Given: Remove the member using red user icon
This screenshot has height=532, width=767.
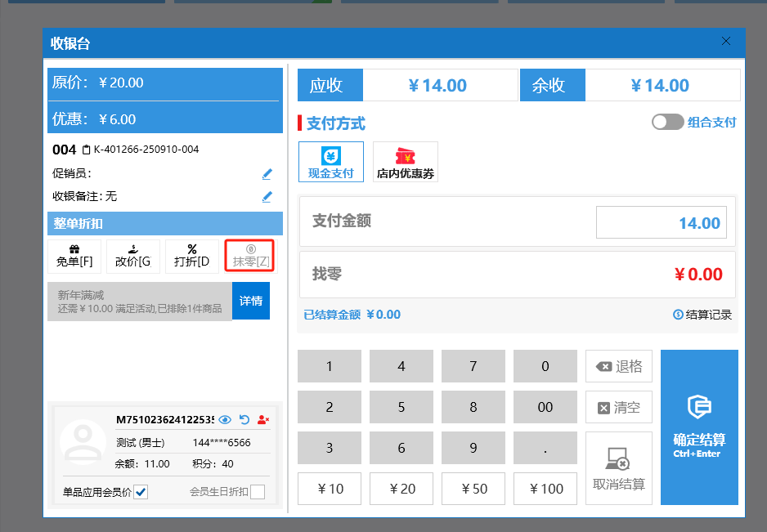Looking at the screenshot, I should (x=263, y=419).
